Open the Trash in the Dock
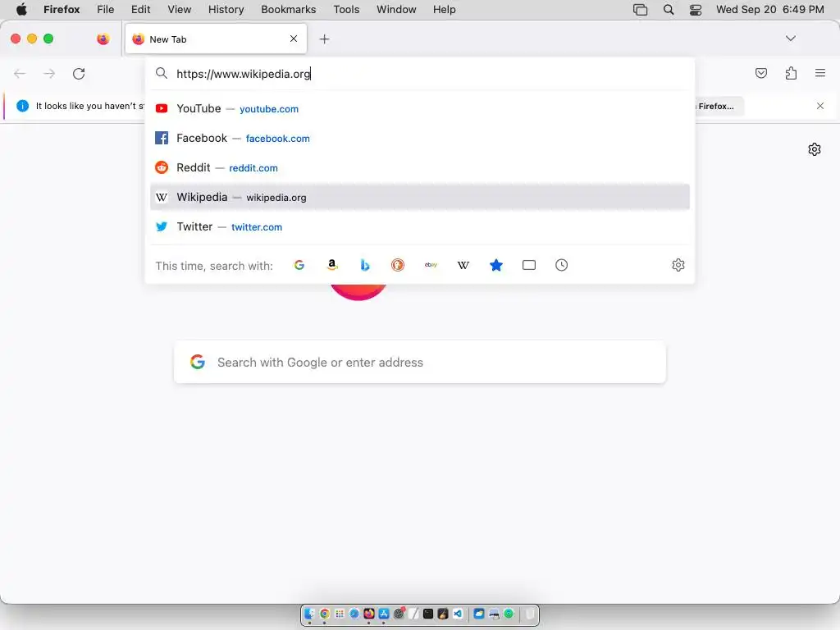840x630 pixels. (x=530, y=614)
